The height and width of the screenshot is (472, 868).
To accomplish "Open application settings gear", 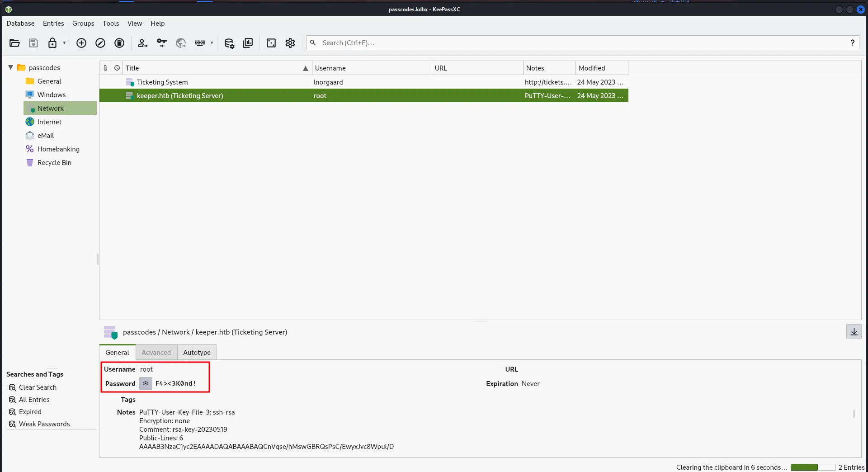I will [290, 43].
